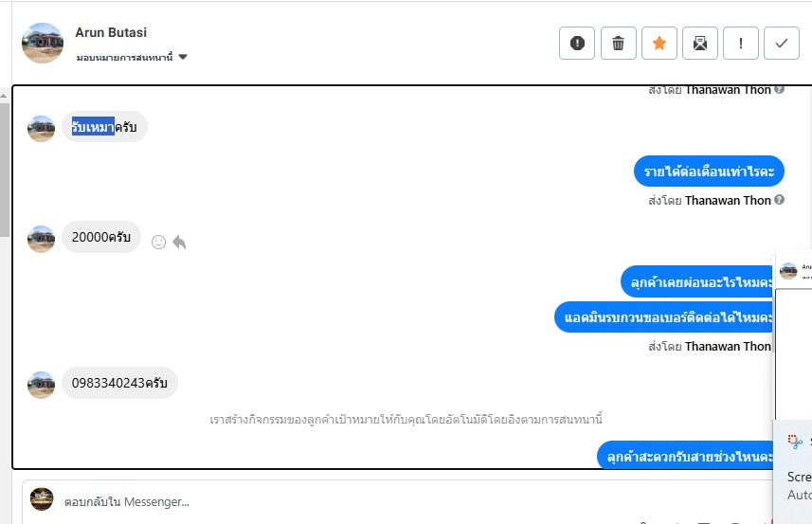812x524 pixels.
Task: Toggle the orange star follow-up icon
Action: pyautogui.click(x=659, y=43)
